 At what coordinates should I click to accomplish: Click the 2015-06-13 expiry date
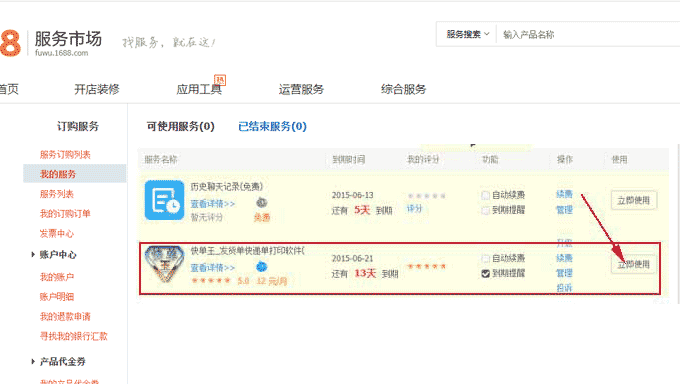(353, 195)
